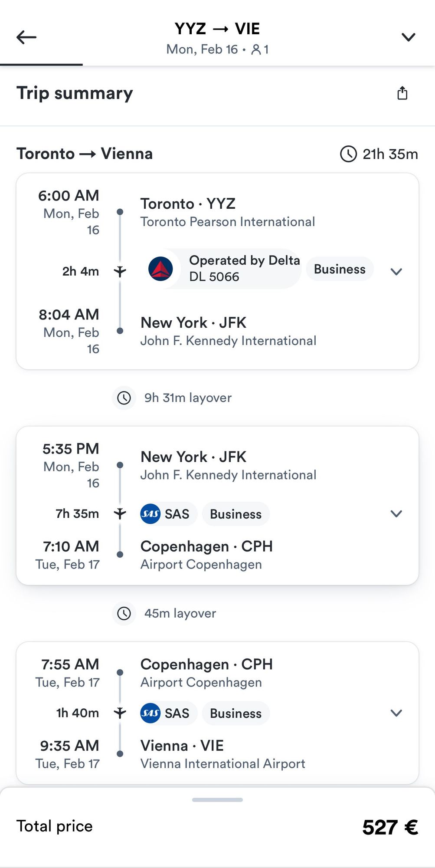Expand Delta DL 5066 flight details
Screen dimensions: 435x868
click(x=396, y=272)
